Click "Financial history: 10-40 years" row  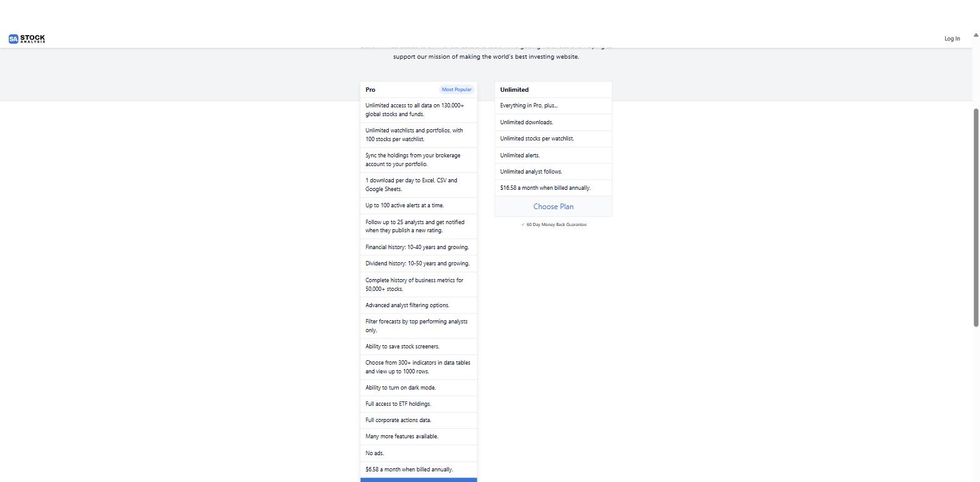[x=419, y=247]
